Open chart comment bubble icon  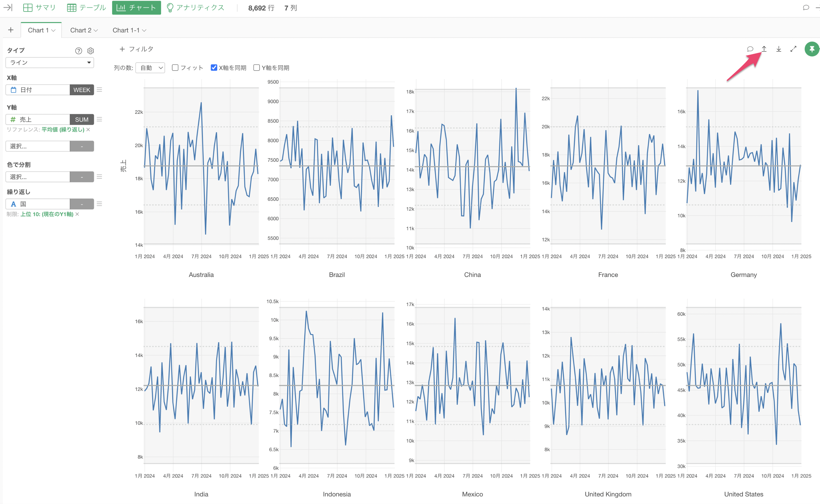(x=750, y=49)
